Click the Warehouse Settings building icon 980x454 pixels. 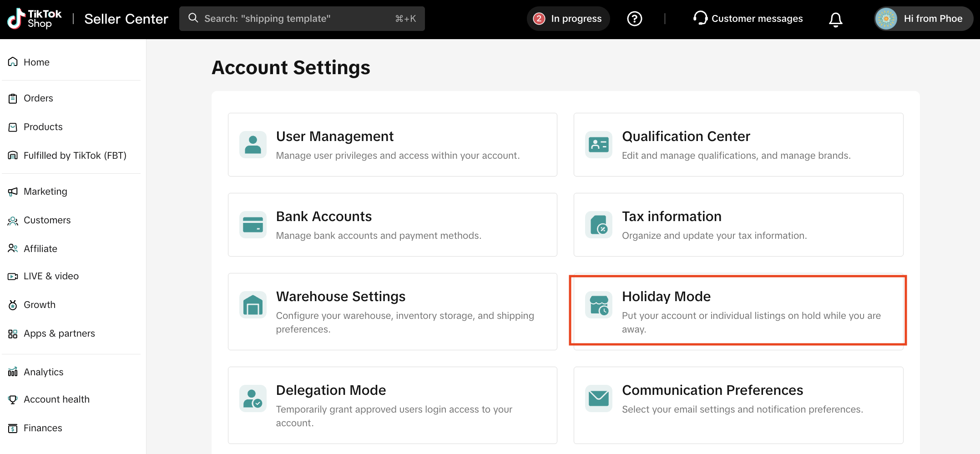pos(253,305)
